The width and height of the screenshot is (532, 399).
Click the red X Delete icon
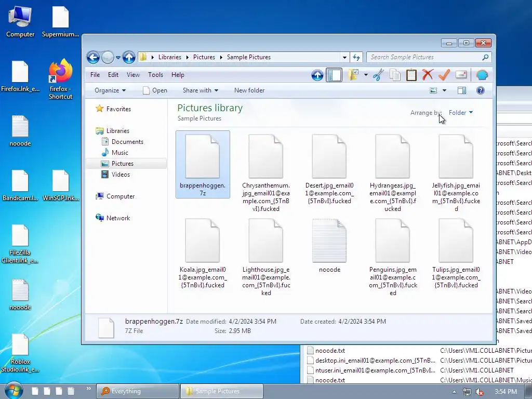coord(428,75)
